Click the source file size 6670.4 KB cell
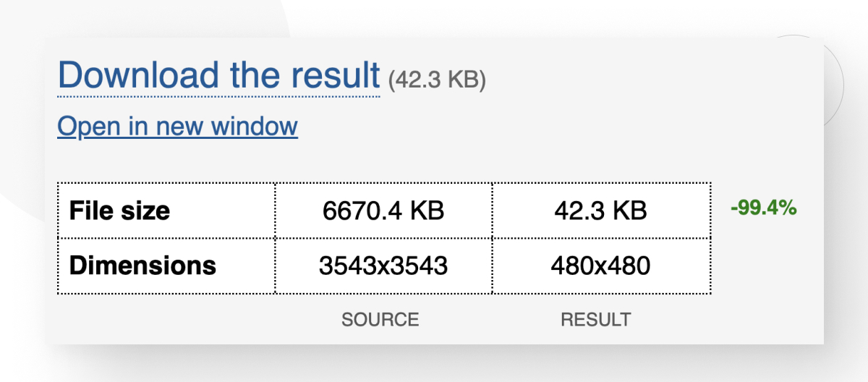 point(383,211)
